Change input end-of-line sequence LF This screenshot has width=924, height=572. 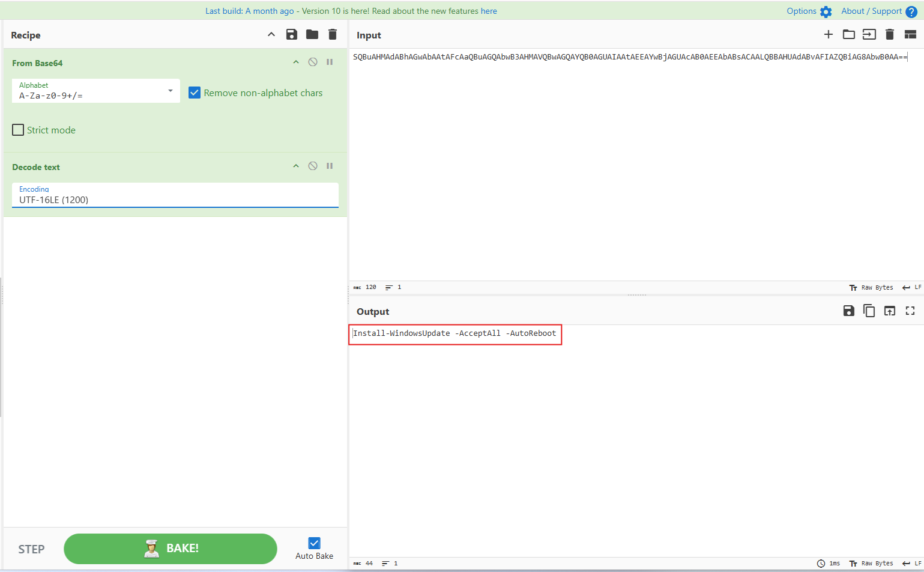pos(911,288)
